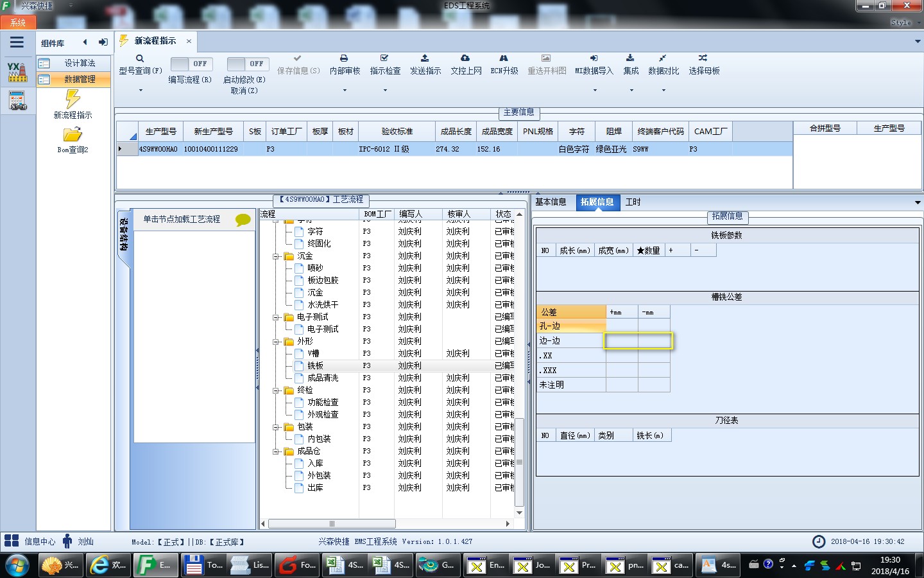Select 设计算法 navigation item
The height and width of the screenshot is (578, 924).
point(73,63)
